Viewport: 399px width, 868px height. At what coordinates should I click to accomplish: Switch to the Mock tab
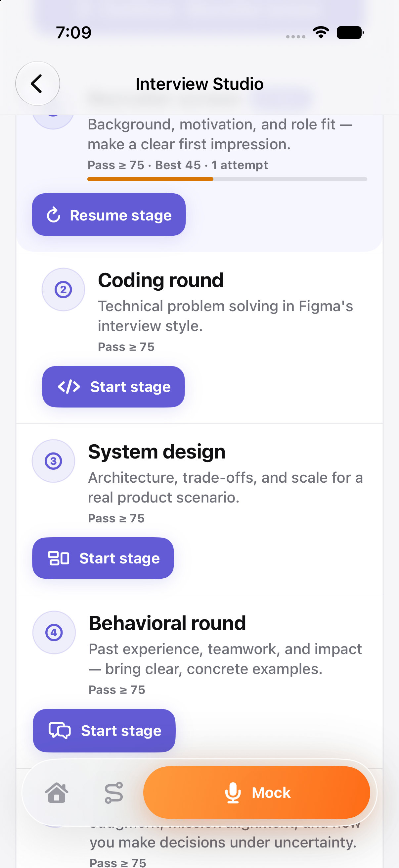point(257,793)
